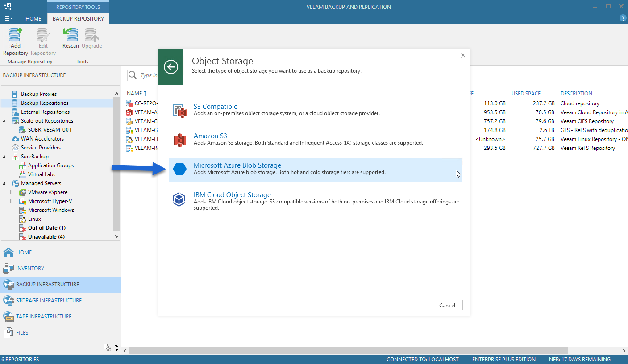
Task: Expand the Microsoft Hyper-V node
Action: tap(12, 201)
